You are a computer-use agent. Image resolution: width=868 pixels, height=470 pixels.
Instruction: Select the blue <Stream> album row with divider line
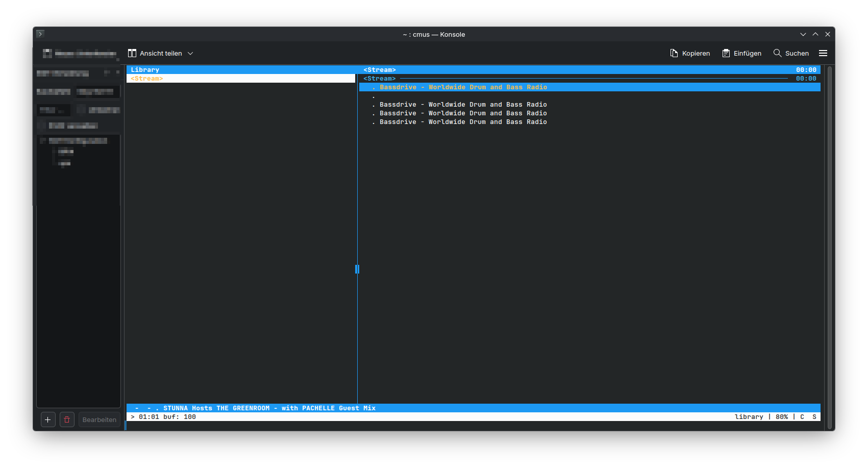pyautogui.click(x=590, y=79)
